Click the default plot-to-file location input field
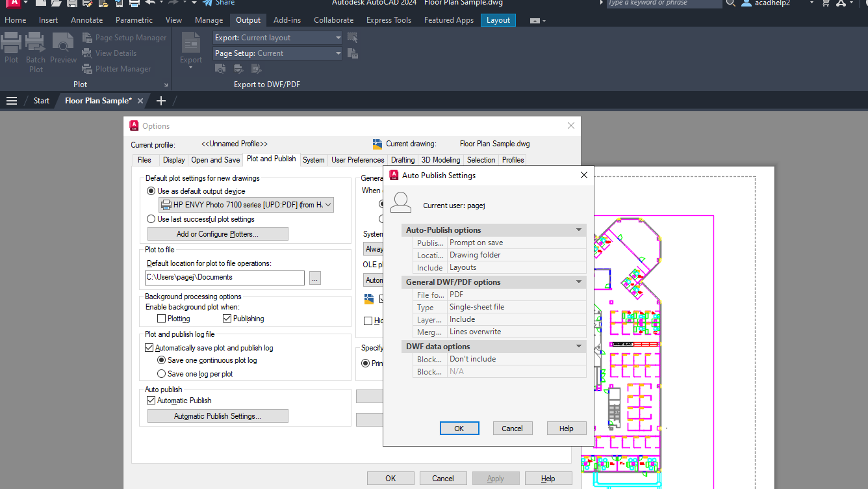Viewport: 868px width, 489px height. [224, 278]
